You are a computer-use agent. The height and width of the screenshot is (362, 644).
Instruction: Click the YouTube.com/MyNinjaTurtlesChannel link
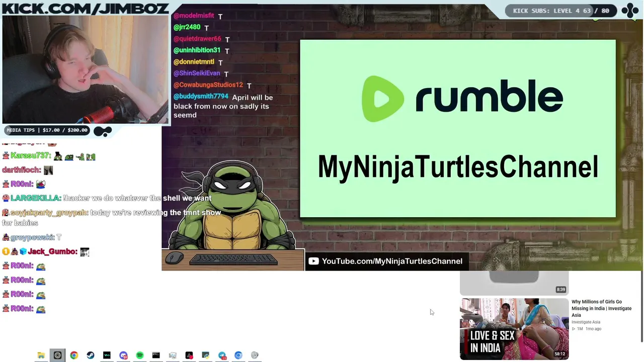point(392,261)
